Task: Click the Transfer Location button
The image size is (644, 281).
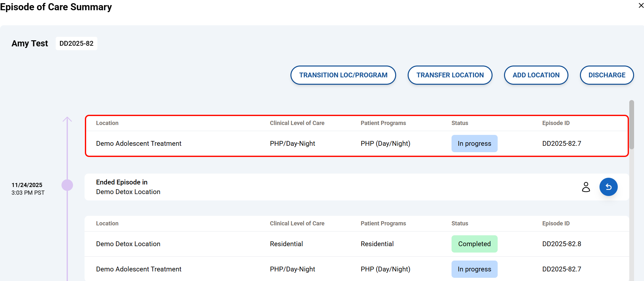Action: [x=450, y=75]
